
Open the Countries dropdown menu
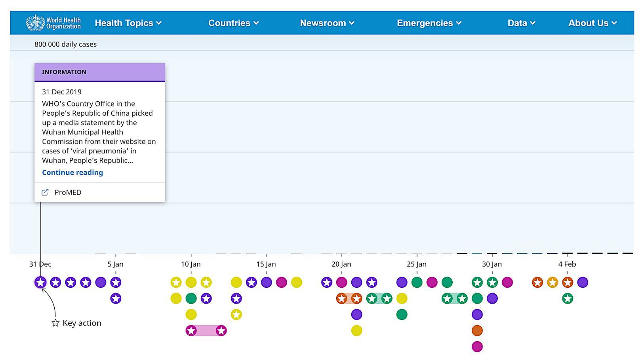[233, 23]
